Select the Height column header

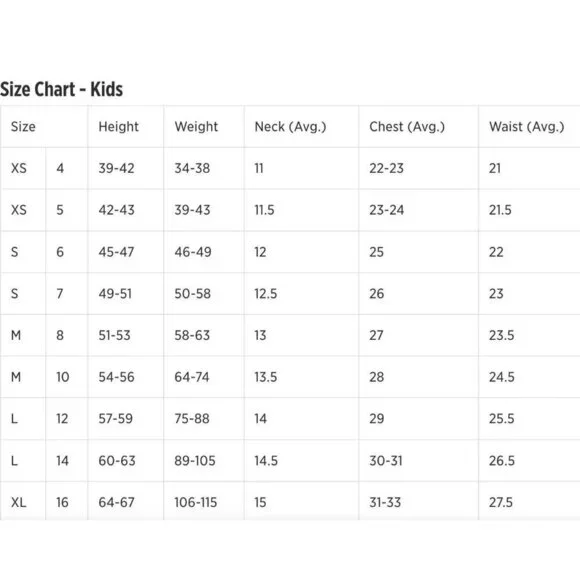click(x=118, y=127)
